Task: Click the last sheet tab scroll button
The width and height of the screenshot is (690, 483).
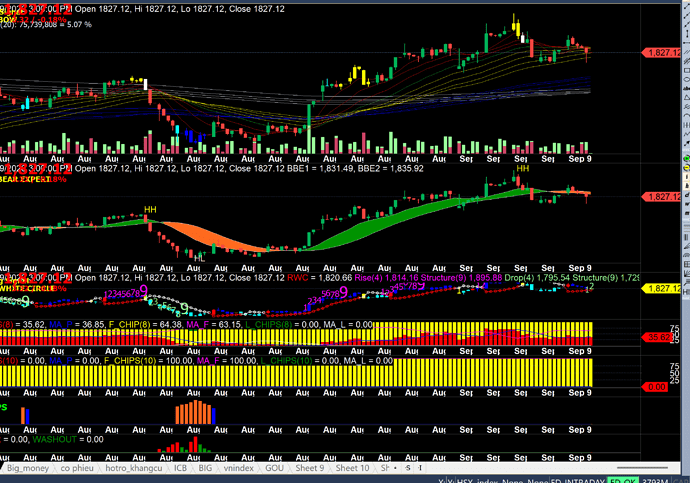Action: coord(420,468)
